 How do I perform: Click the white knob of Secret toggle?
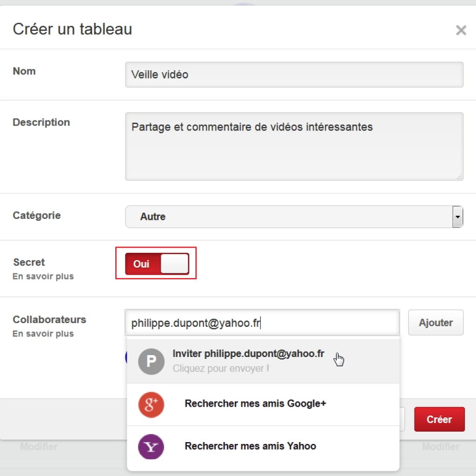[x=174, y=264]
